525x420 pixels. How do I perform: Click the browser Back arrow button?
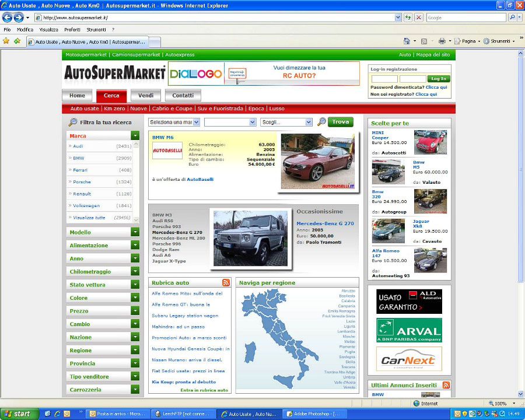click(8, 17)
